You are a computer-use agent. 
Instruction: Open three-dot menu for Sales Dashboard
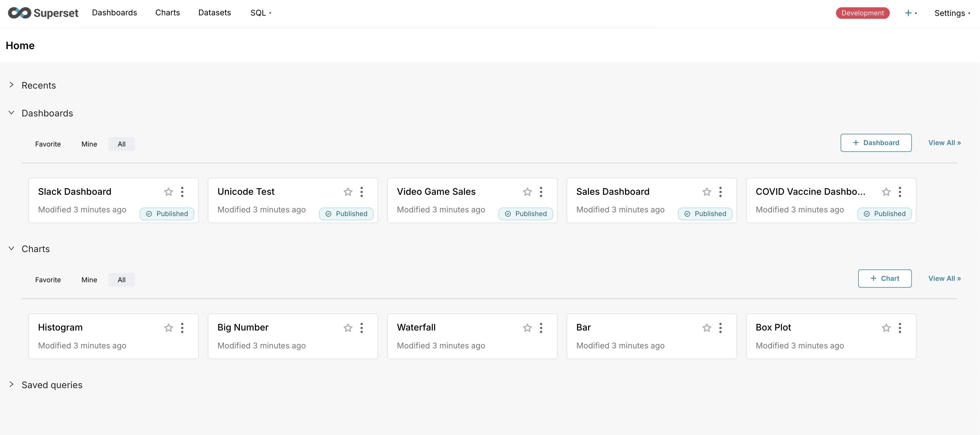[720, 192]
